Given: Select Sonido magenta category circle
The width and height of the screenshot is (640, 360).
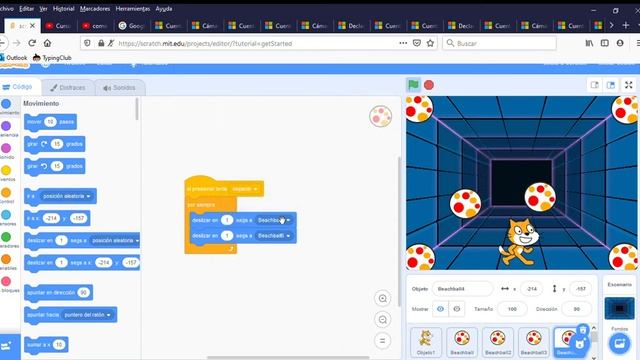Looking at the screenshot, I should (6, 148).
